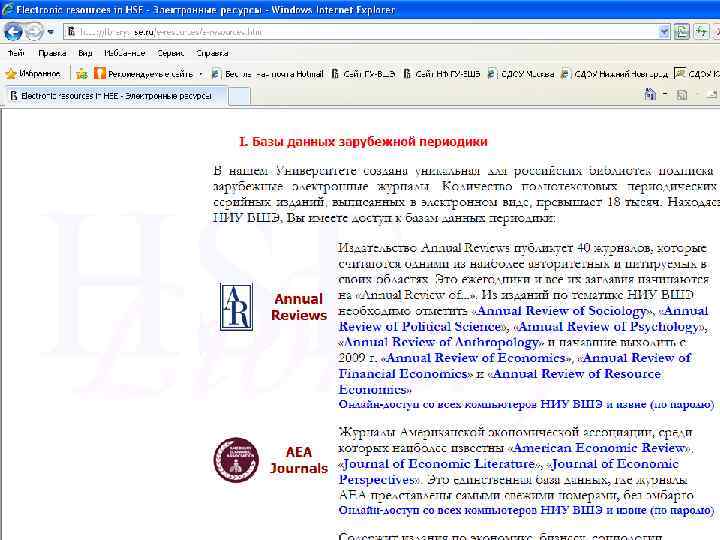Go back using the Back arrow button
This screenshot has width=720, height=540.
13,32
